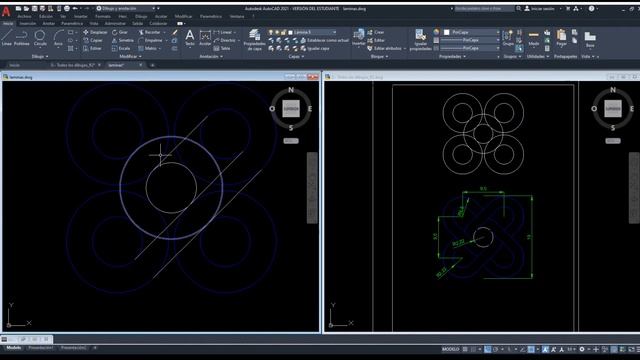This screenshot has width=640, height=360.
Task: Open the Edición menu
Action: pos(46,17)
